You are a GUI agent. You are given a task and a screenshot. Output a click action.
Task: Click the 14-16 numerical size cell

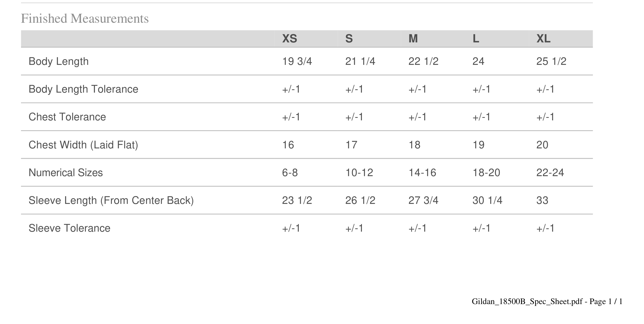tap(422, 173)
